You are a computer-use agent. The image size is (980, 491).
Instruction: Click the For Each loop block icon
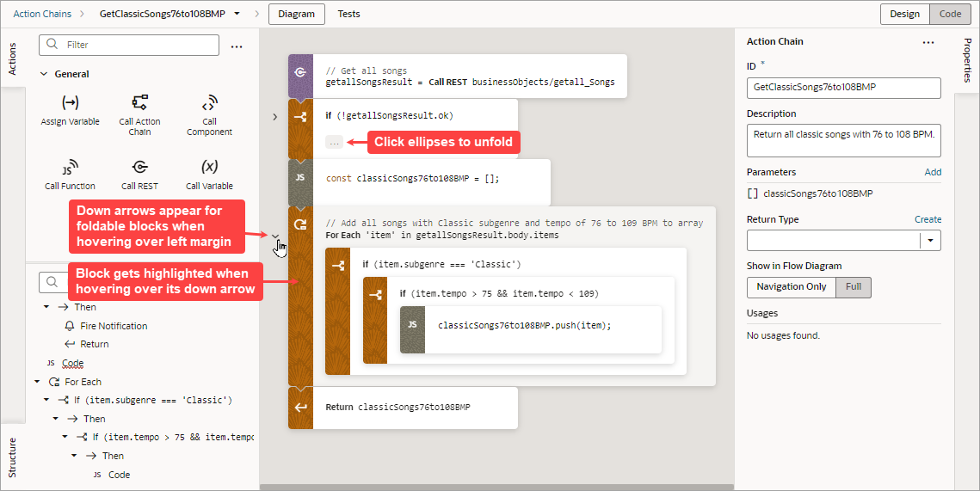coord(300,224)
